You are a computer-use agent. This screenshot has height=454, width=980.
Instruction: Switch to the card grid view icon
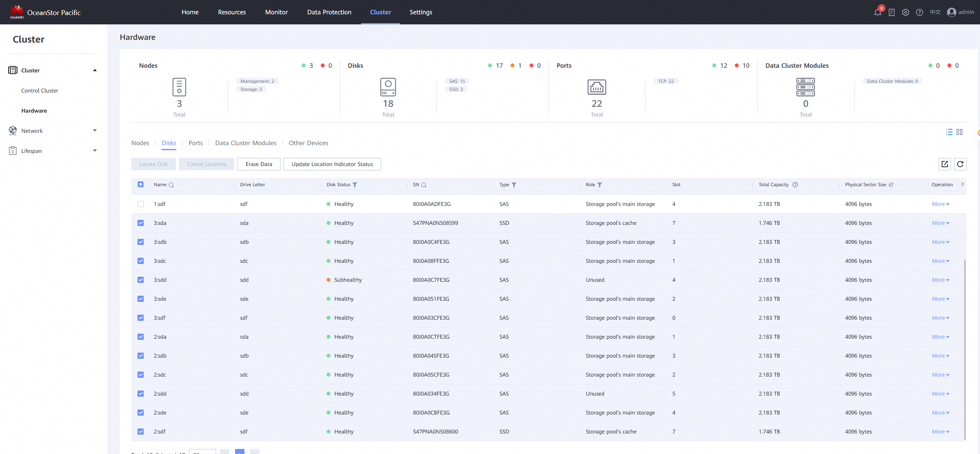point(959,132)
